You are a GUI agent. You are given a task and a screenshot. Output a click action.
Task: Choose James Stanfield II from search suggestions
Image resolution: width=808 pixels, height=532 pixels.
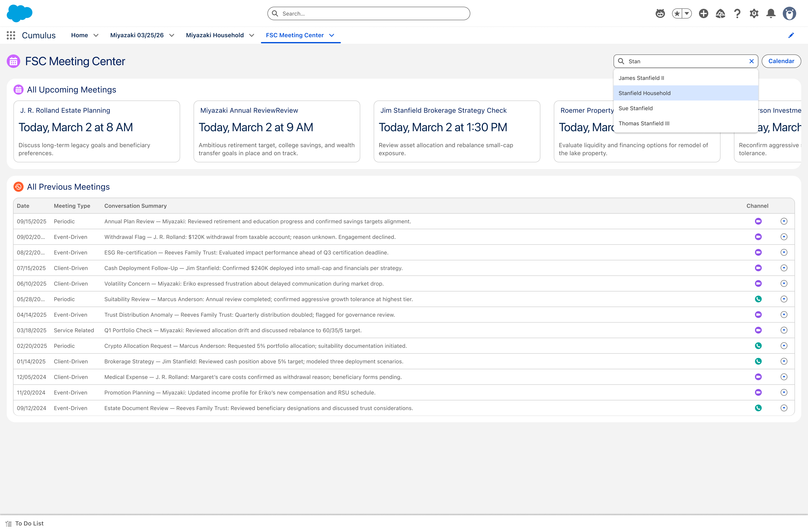click(x=686, y=78)
